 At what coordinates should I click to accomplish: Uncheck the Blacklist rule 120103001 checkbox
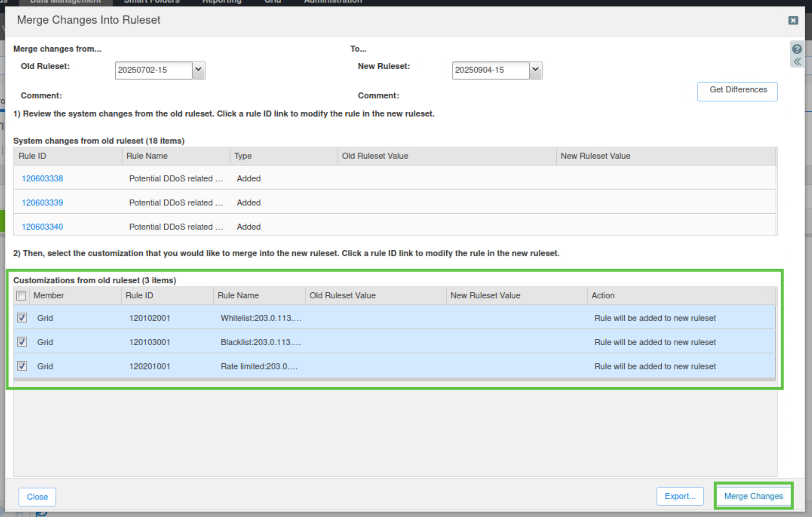(x=22, y=342)
